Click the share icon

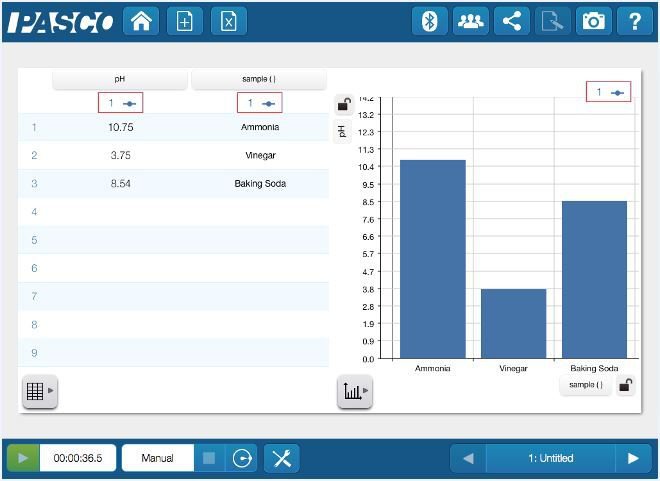512,21
